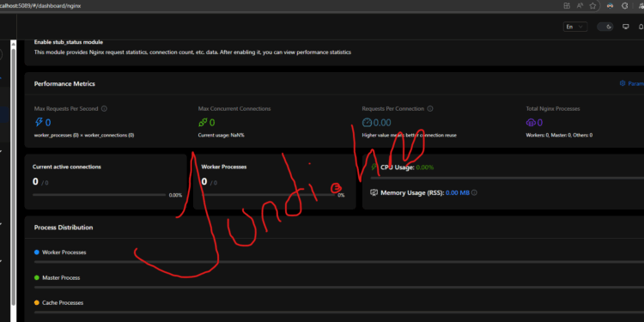644x322 pixels.
Task: Click the browser address bar URL
Action: pos(40,6)
